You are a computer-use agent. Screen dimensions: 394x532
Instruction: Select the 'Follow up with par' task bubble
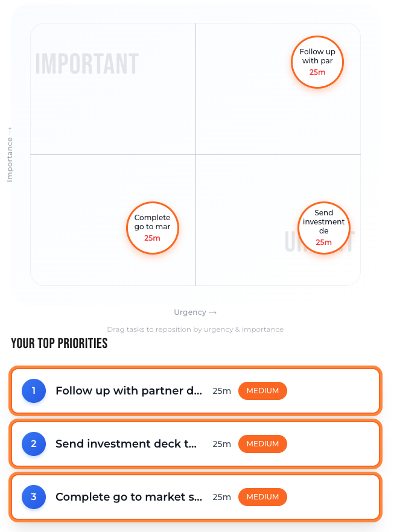click(x=317, y=62)
